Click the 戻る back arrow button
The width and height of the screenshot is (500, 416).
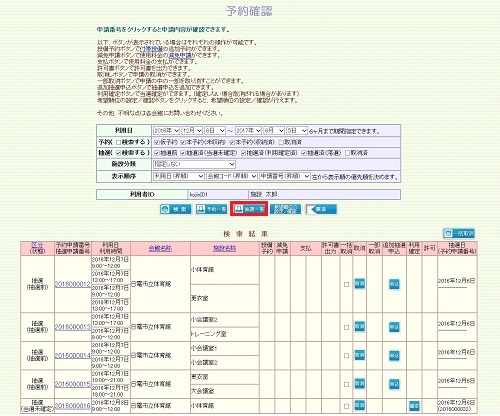point(321,209)
